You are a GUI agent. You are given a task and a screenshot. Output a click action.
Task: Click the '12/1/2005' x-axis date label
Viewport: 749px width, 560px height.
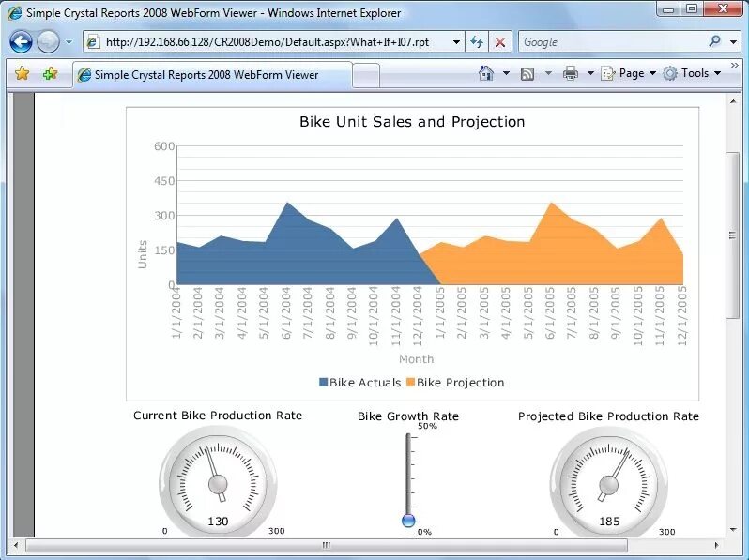point(682,316)
